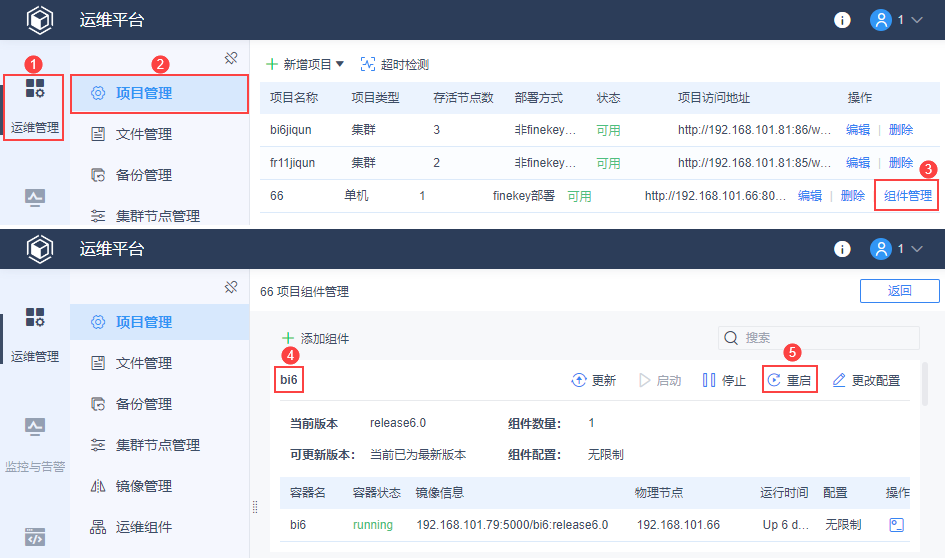Delete the fr11jiqun project
945x558 pixels.
point(900,163)
